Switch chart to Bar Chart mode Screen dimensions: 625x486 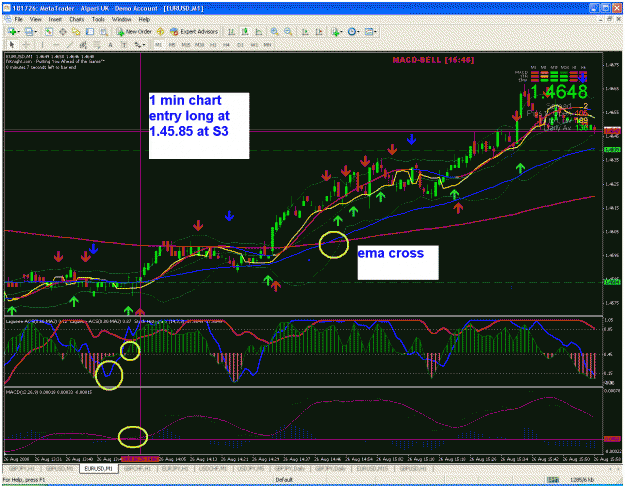231,31
